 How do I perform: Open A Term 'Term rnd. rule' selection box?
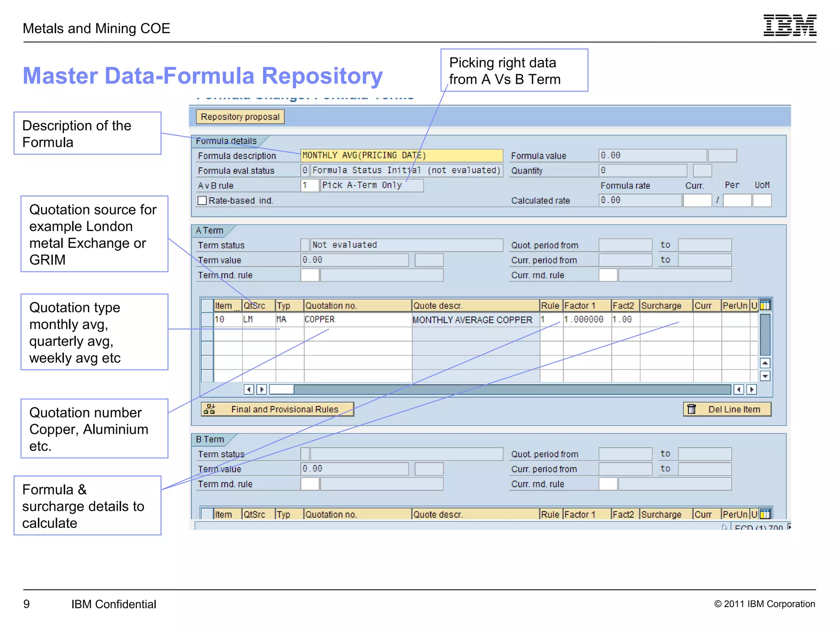[x=310, y=275]
